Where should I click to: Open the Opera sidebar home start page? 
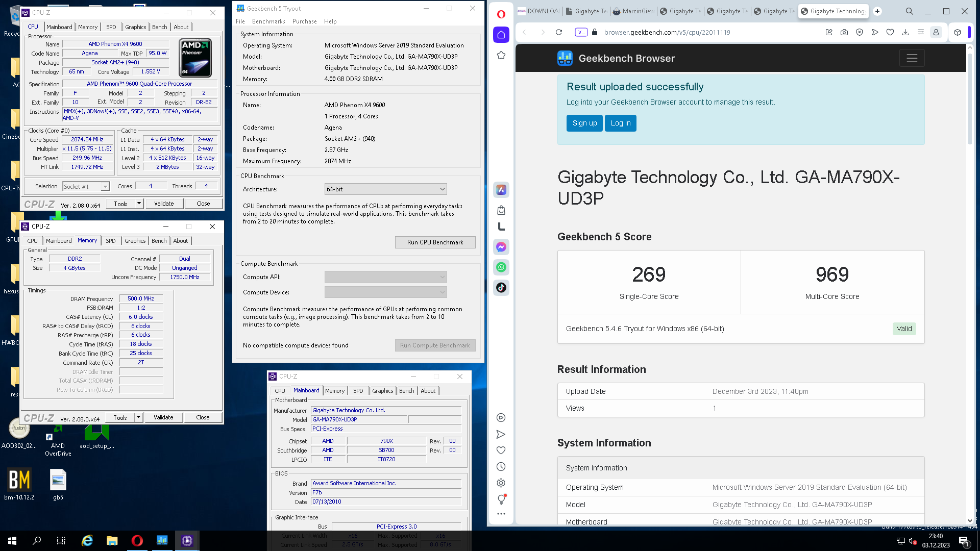(x=501, y=35)
